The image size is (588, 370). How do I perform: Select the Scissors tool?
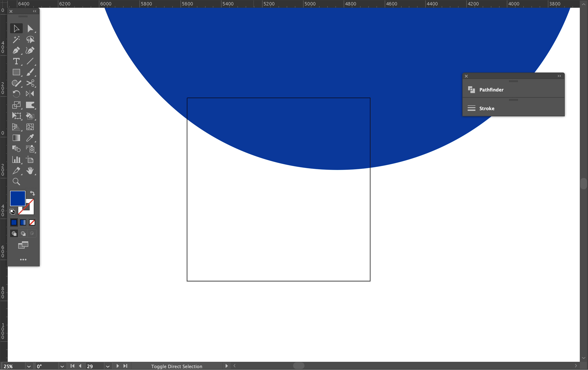click(30, 83)
